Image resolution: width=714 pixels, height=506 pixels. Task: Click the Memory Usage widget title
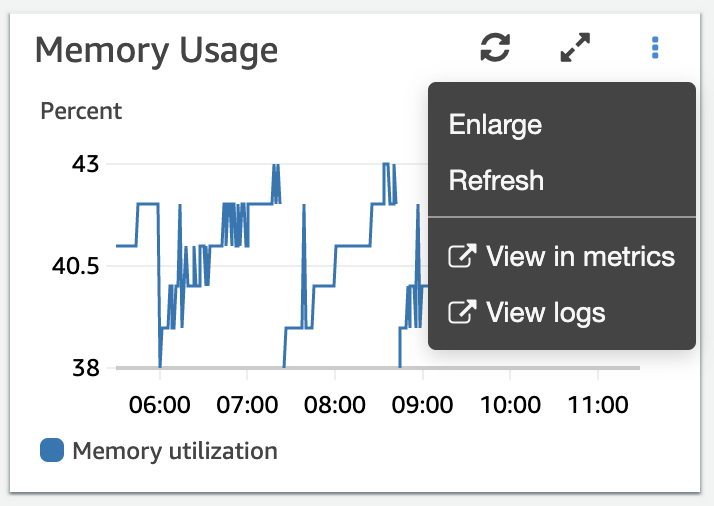156,49
